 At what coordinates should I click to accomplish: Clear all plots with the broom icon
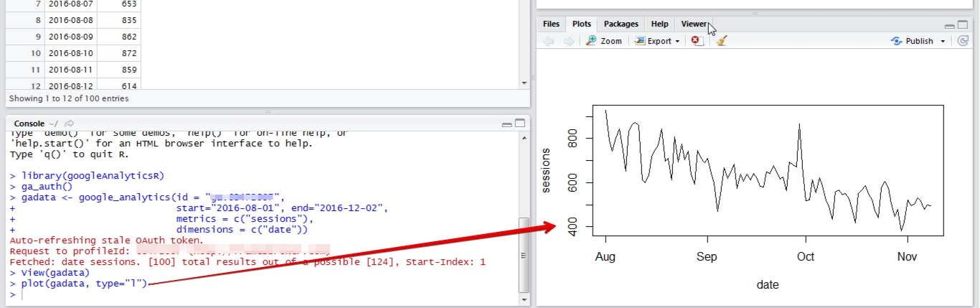click(722, 41)
